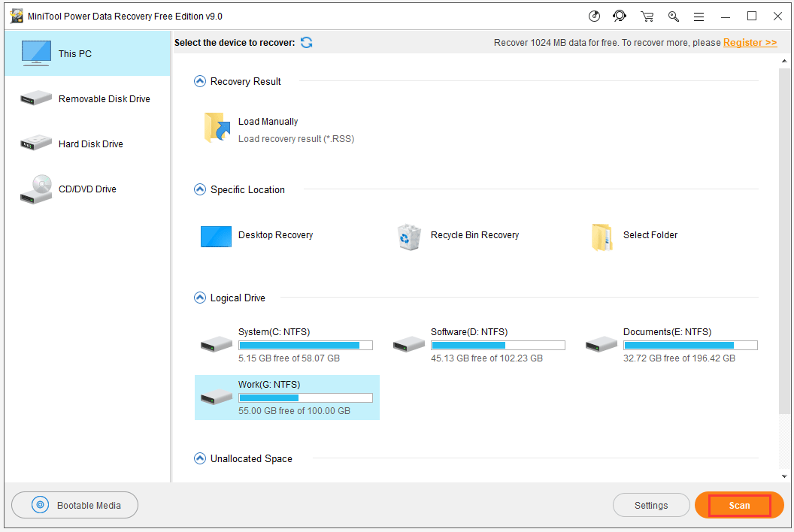
Task: Click the key registration icon
Action: point(673,17)
